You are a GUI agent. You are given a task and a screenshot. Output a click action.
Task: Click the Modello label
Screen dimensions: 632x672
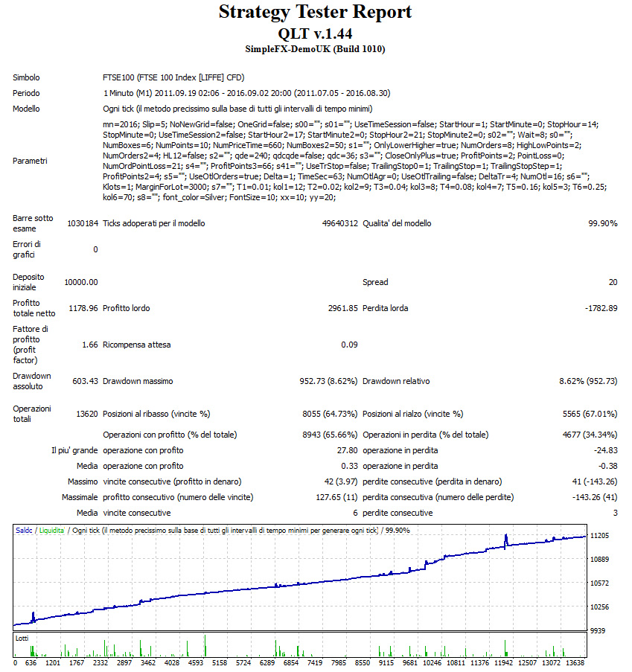(26, 109)
